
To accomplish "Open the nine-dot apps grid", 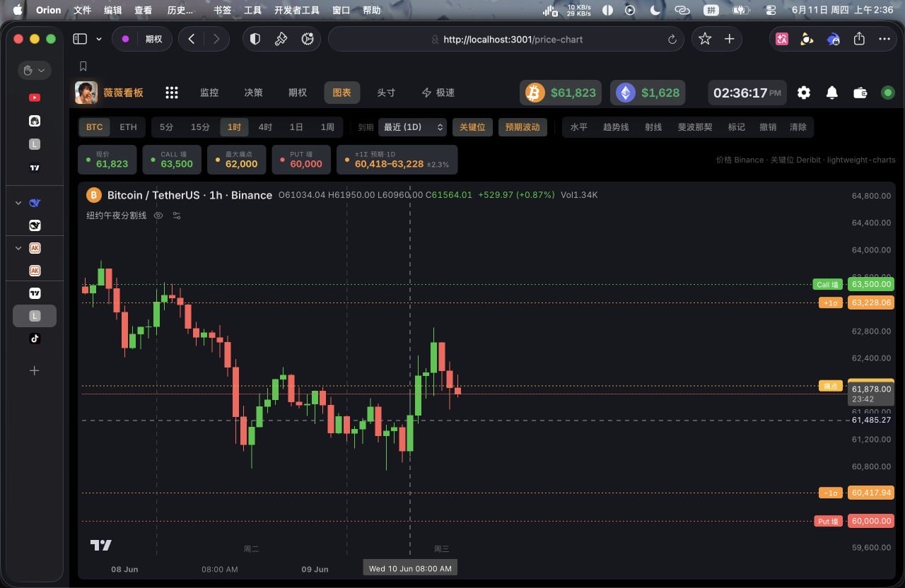I will [171, 93].
